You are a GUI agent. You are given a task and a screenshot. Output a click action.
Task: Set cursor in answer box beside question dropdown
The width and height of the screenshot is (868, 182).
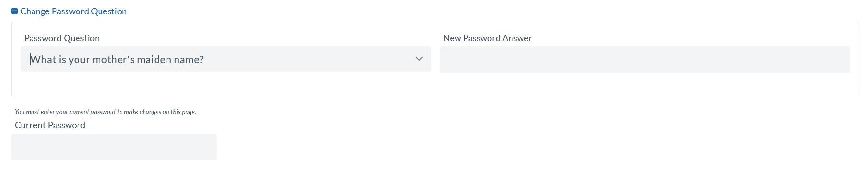(x=645, y=60)
